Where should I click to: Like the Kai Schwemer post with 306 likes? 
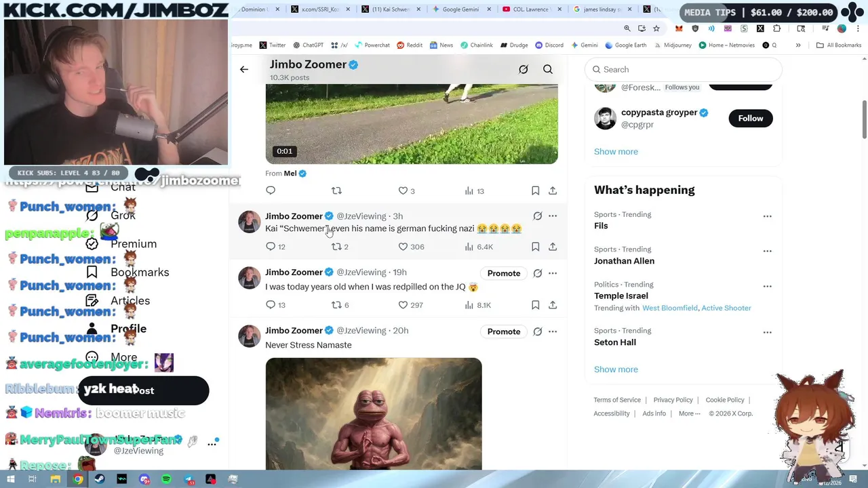[x=411, y=247]
